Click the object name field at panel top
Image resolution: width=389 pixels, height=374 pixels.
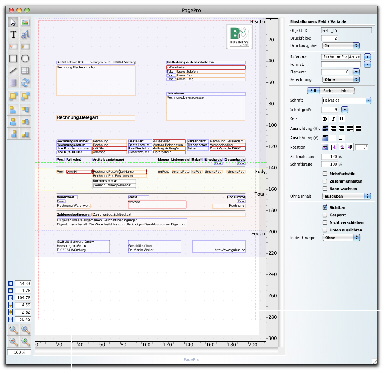coord(346,31)
